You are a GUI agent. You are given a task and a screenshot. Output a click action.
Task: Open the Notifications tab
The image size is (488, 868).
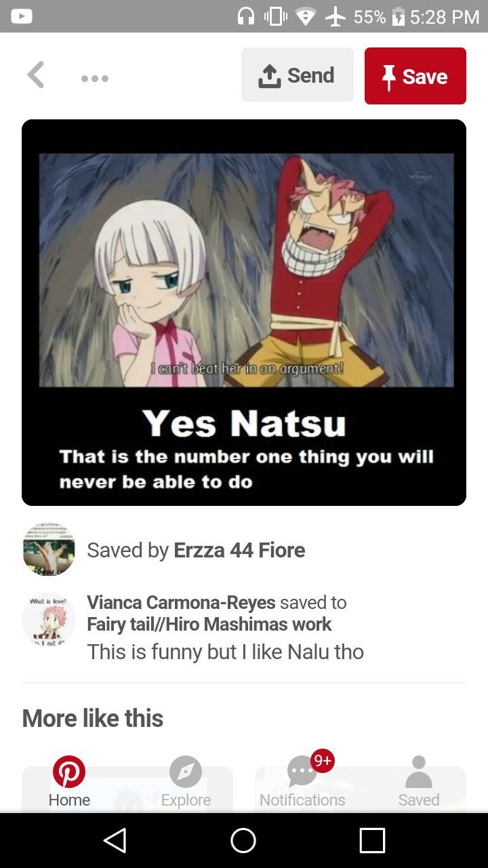[302, 783]
